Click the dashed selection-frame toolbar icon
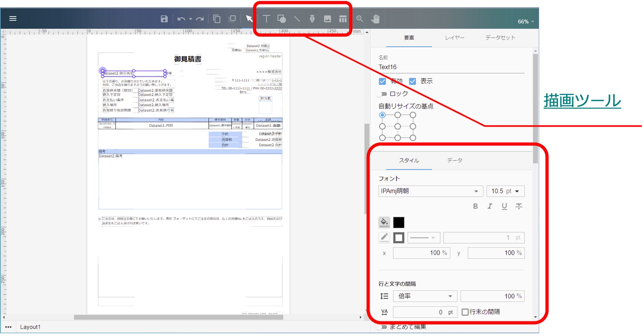644x336 pixels. (232, 19)
